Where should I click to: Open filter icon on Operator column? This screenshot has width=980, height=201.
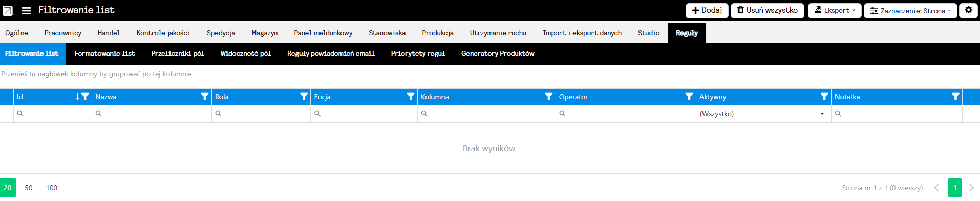tap(689, 96)
